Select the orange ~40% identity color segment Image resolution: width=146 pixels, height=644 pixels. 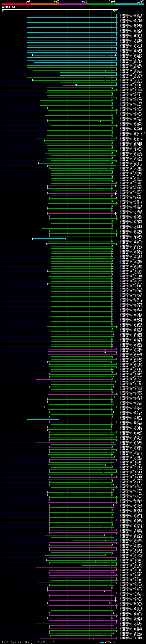[x=45, y=4]
